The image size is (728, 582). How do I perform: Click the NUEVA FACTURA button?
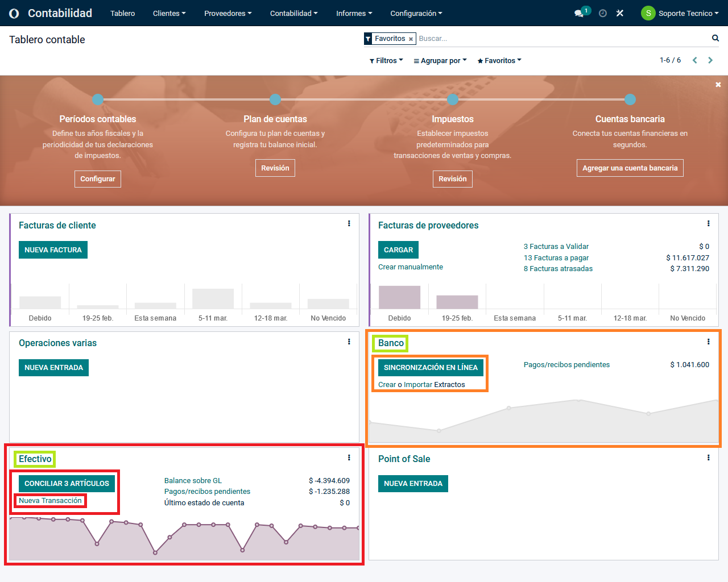click(53, 250)
